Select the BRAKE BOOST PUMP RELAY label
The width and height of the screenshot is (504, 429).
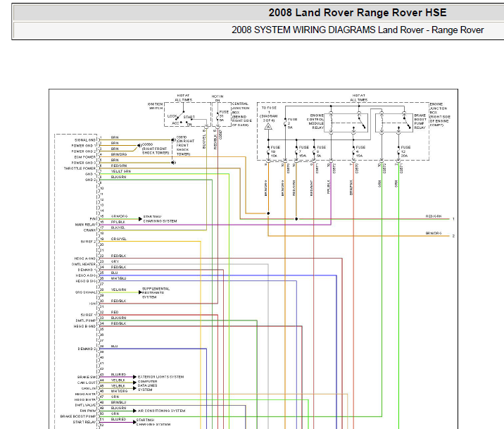[420, 121]
